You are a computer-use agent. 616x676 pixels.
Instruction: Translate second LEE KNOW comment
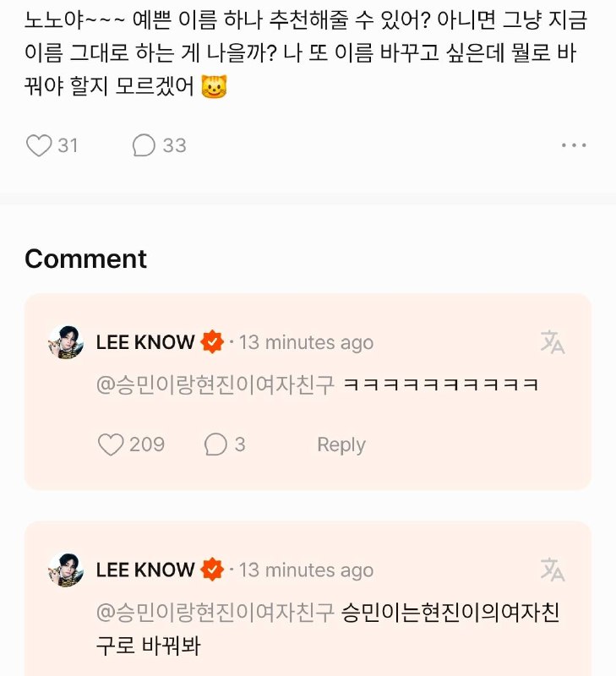click(552, 570)
